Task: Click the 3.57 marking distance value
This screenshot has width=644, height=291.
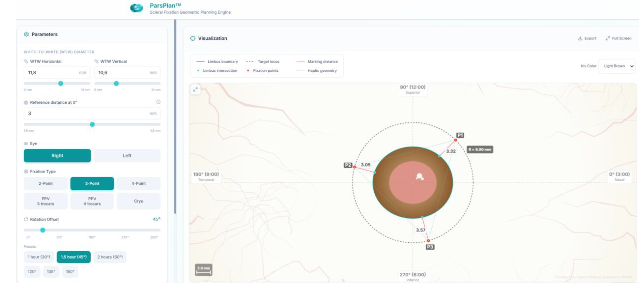Action: point(420,230)
